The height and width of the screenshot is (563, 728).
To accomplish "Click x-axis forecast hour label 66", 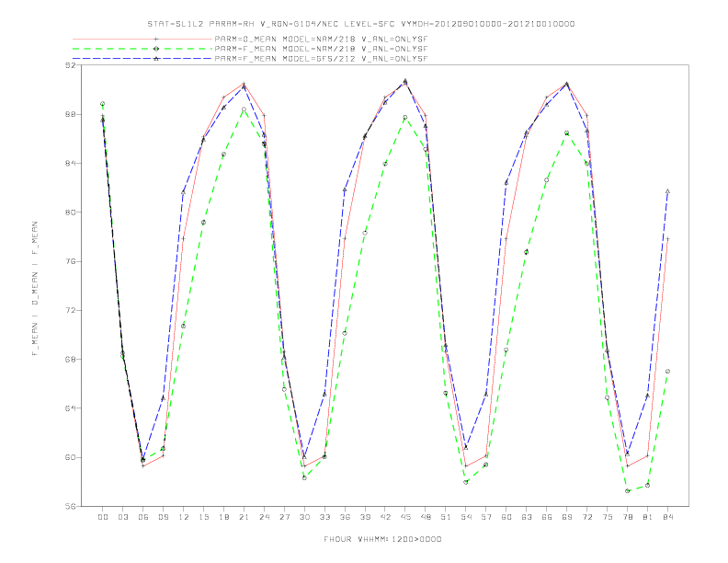I will click(x=547, y=517).
